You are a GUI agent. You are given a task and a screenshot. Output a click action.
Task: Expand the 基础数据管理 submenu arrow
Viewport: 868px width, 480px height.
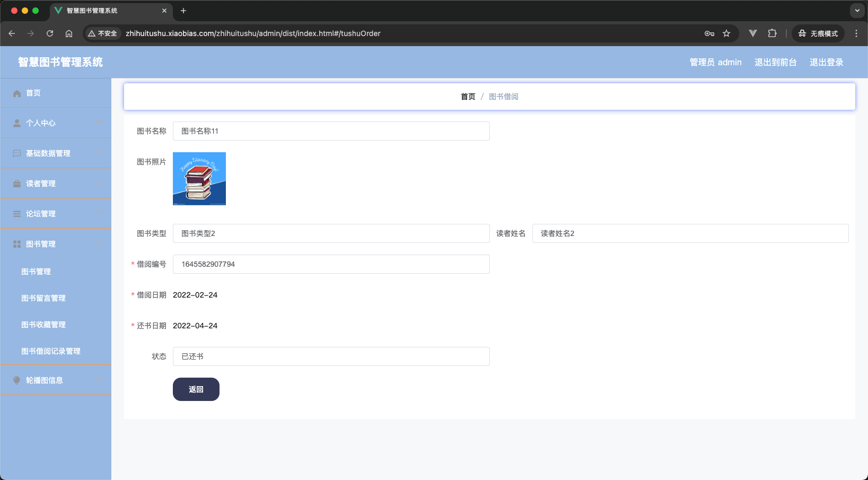click(x=99, y=153)
